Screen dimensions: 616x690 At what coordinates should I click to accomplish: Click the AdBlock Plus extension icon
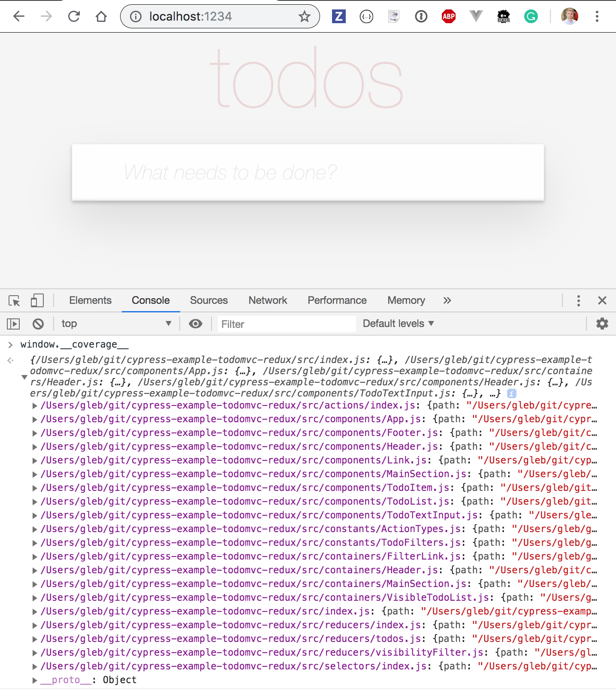[x=449, y=17]
